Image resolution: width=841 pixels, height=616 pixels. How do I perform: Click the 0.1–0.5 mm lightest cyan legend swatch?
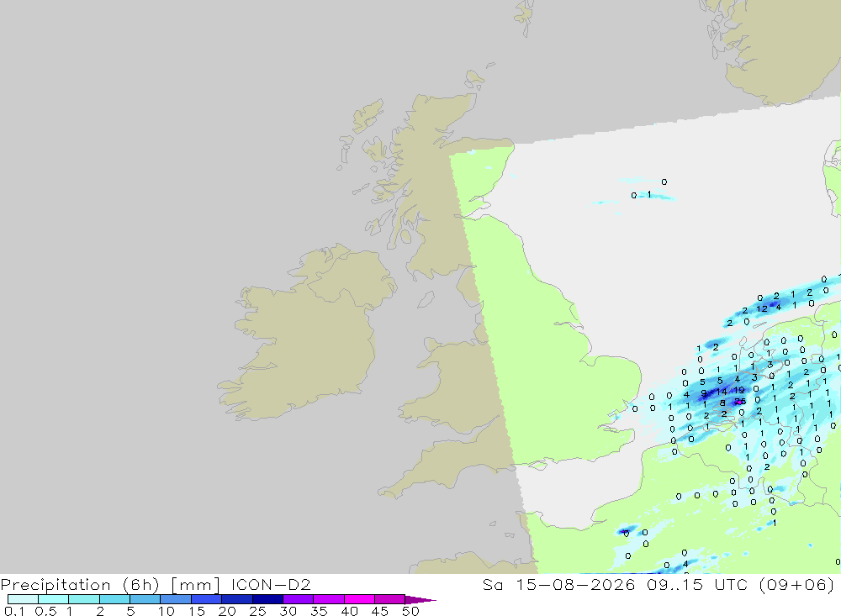click(23, 599)
